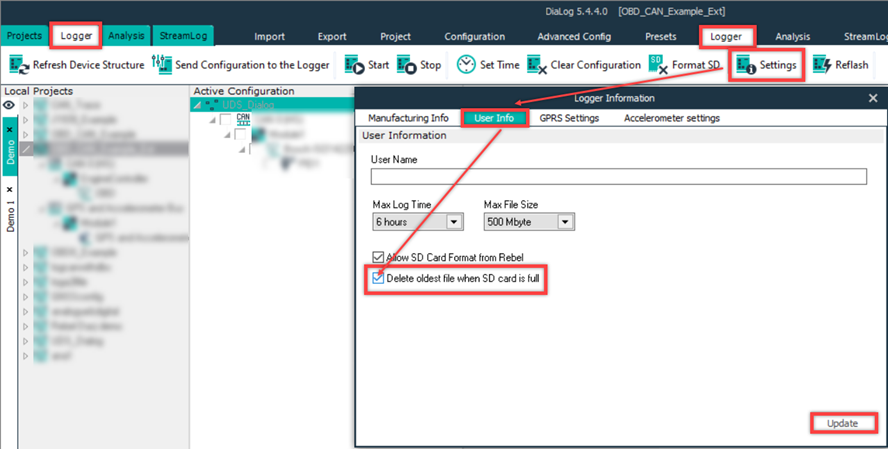Viewport: 888px width, 449px height.
Task: Click the Update button
Action: [x=841, y=423]
